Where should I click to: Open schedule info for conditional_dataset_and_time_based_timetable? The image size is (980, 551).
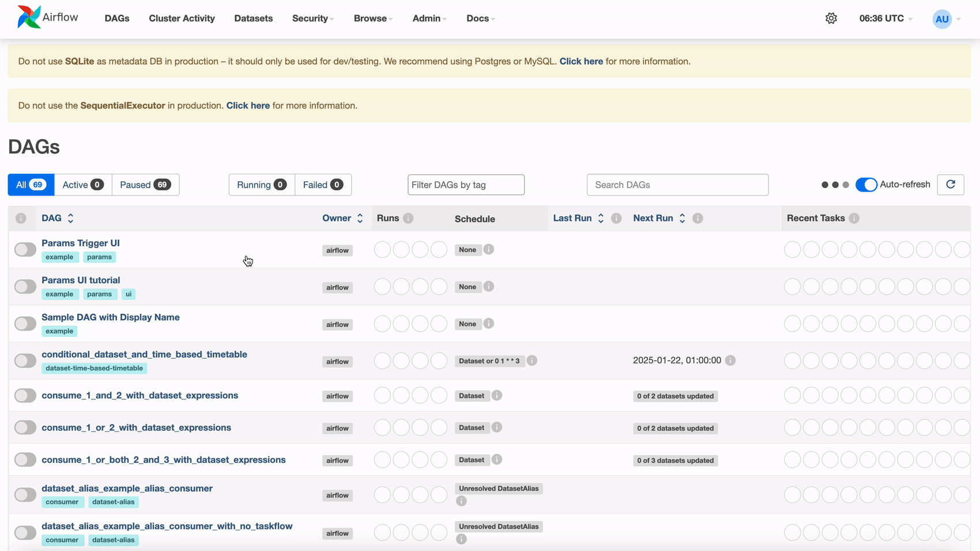(532, 360)
